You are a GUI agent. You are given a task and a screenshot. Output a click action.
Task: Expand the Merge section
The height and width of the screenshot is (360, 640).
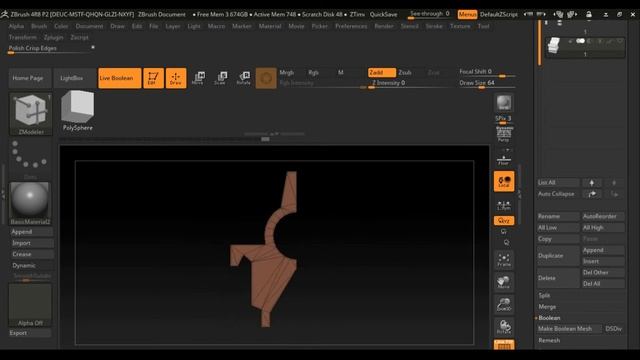click(547, 307)
